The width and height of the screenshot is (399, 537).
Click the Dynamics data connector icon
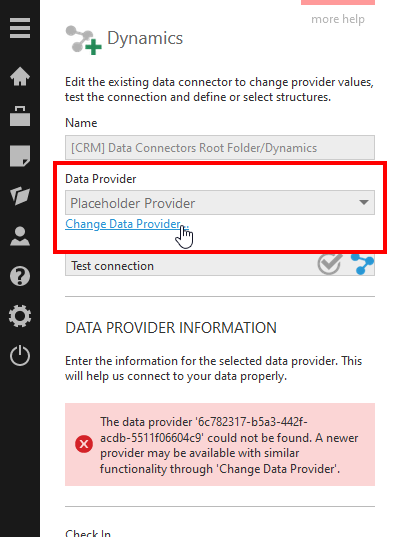coord(84,40)
